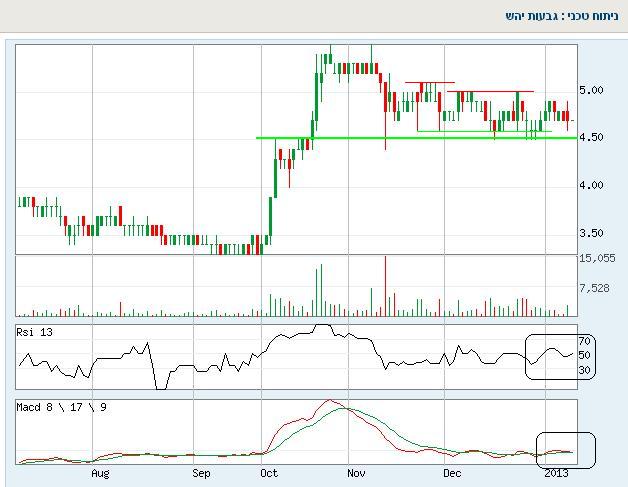
Task: Click the 4.00 price axis label
Action: point(591,185)
